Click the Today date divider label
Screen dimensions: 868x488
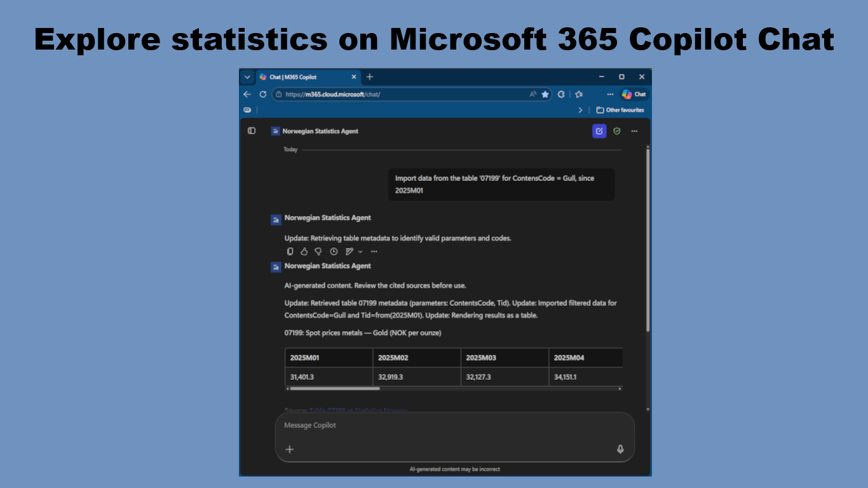click(290, 150)
